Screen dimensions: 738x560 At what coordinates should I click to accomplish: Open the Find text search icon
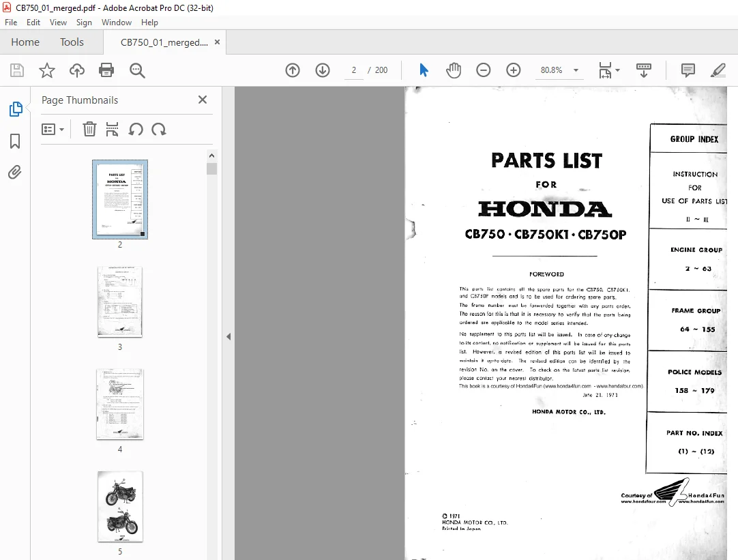click(x=137, y=70)
